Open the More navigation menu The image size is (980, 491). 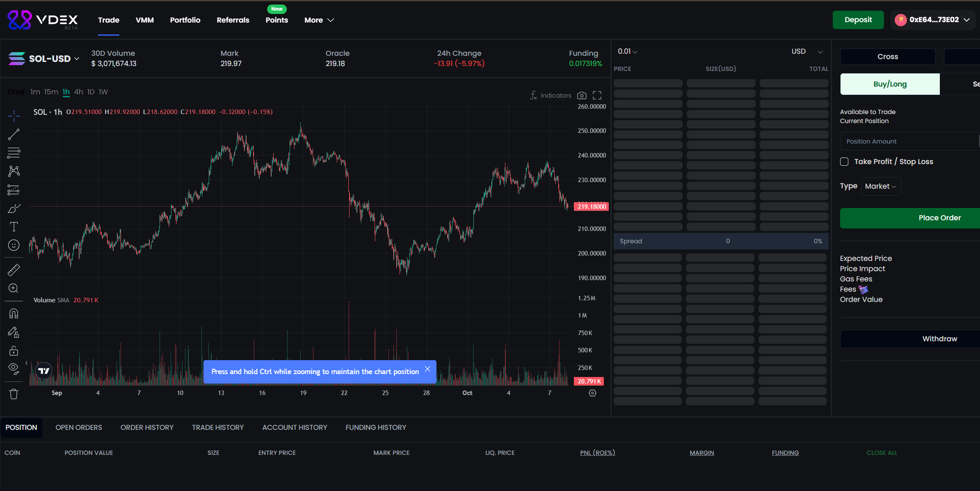point(319,20)
